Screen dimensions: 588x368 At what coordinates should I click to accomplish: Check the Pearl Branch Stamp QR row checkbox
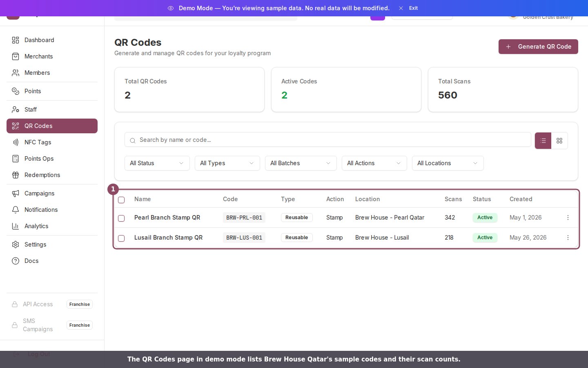[x=121, y=218]
